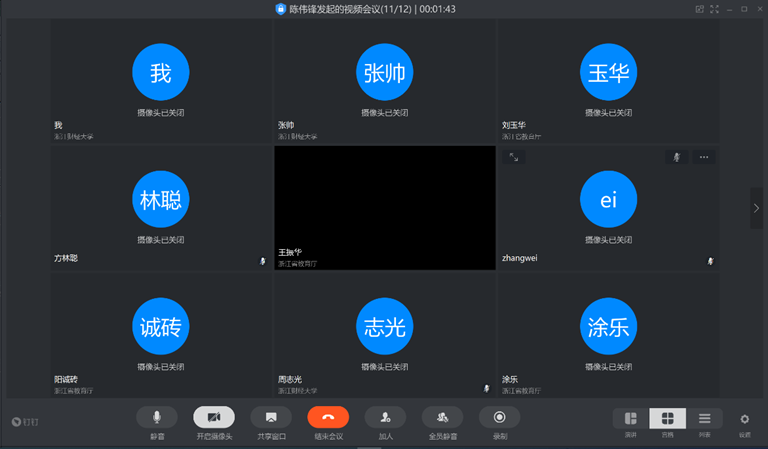Go to next page of participants arrow

tap(756, 208)
